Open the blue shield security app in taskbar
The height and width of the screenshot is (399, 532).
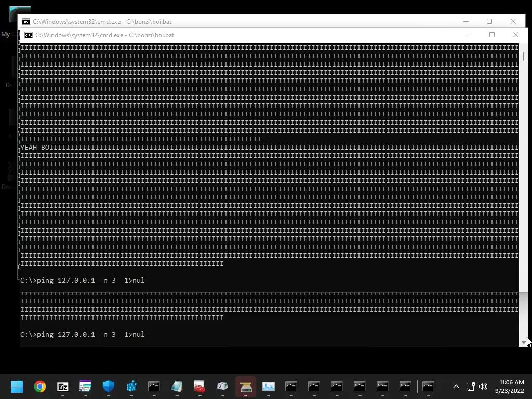[108, 387]
